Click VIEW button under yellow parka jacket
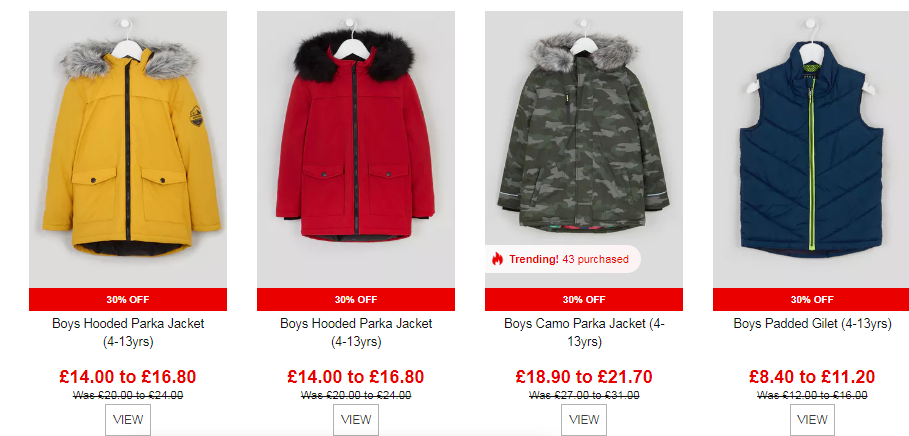 (x=128, y=420)
